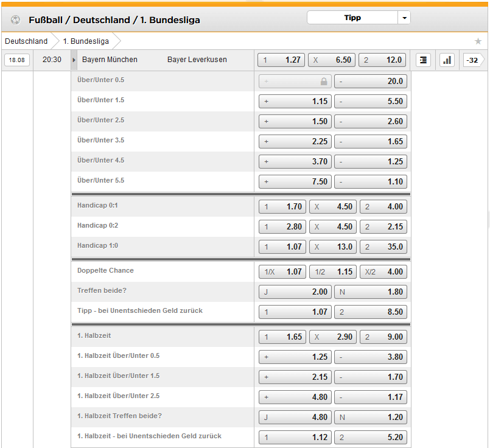Bet on Bayern München win at 1.27

tap(281, 60)
